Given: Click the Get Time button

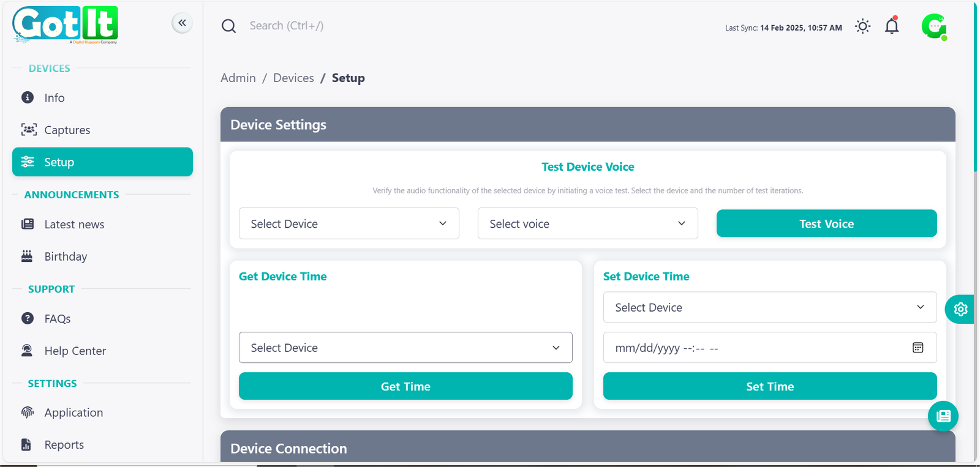Looking at the screenshot, I should tap(405, 386).
